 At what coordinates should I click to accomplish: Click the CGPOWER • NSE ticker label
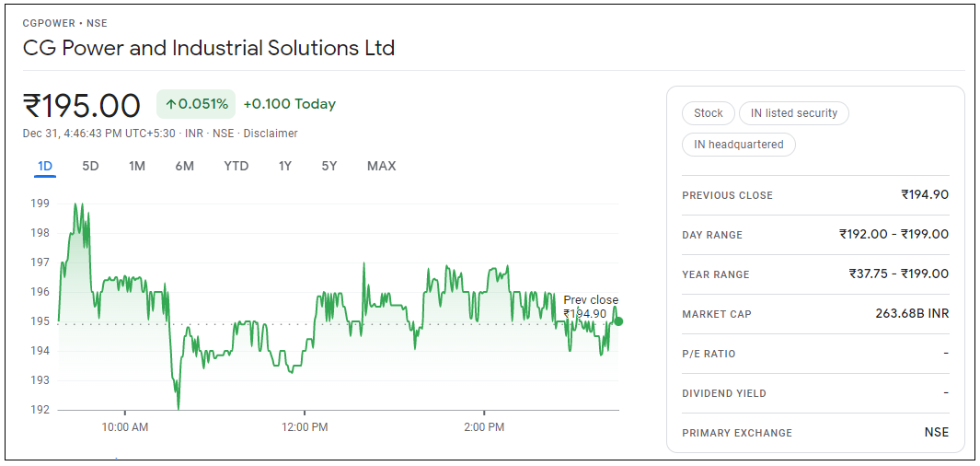tap(65, 23)
